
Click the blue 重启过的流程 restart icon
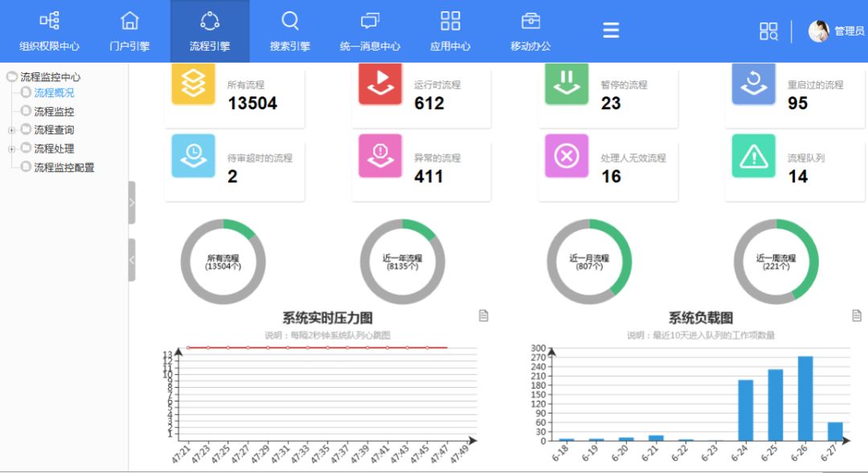pos(753,84)
